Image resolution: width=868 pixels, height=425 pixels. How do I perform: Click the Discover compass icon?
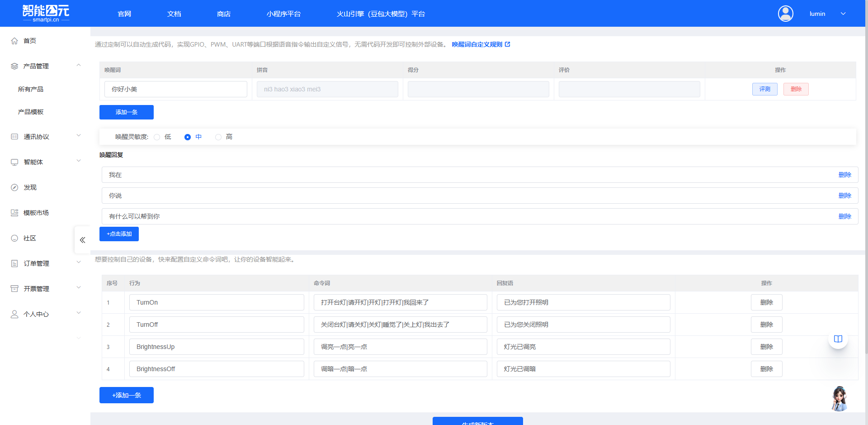click(x=14, y=187)
